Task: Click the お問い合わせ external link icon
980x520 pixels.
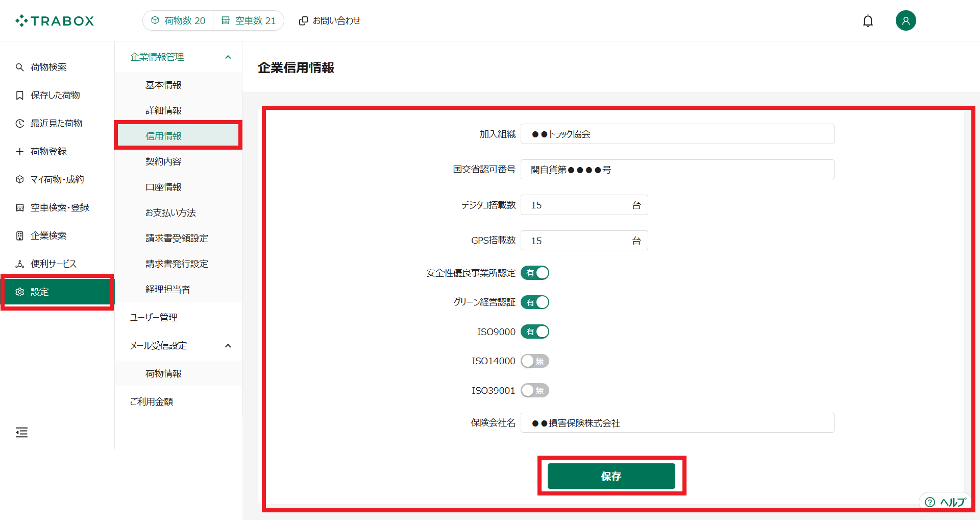Action: coord(303,21)
